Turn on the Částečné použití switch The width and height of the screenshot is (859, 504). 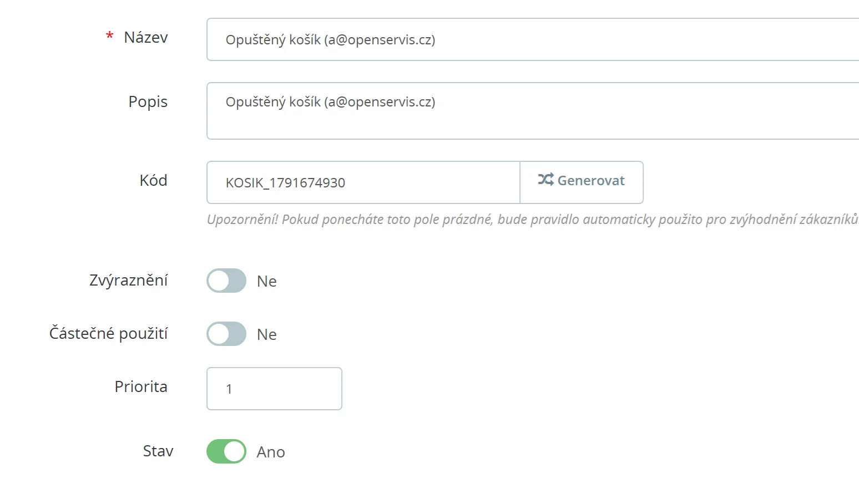[226, 334]
